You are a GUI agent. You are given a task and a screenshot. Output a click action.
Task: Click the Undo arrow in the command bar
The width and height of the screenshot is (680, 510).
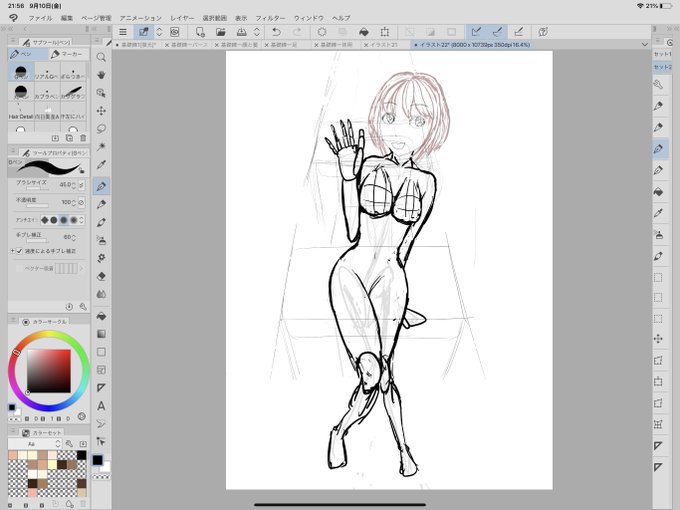[x=276, y=32]
